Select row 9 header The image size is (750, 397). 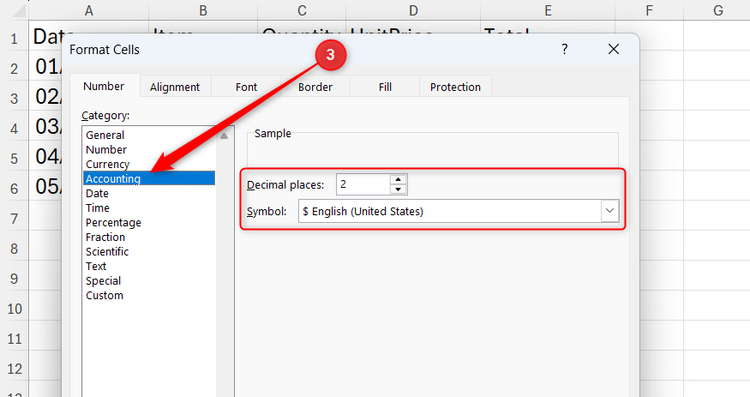[x=14, y=278]
